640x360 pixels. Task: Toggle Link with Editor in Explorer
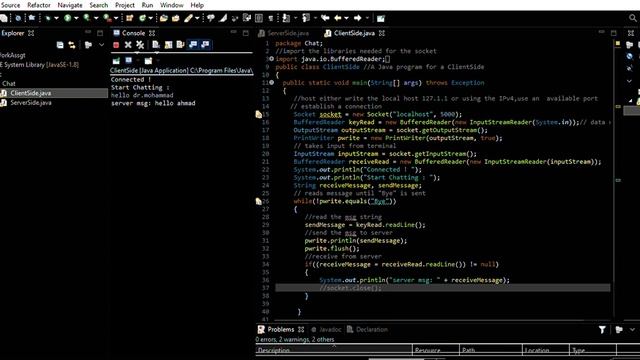coord(72,45)
